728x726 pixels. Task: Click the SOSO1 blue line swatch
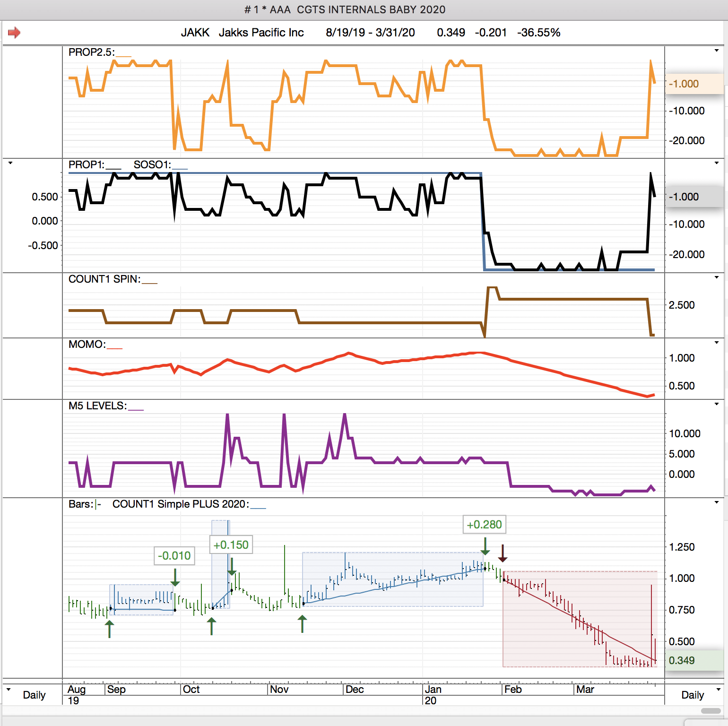(x=180, y=168)
